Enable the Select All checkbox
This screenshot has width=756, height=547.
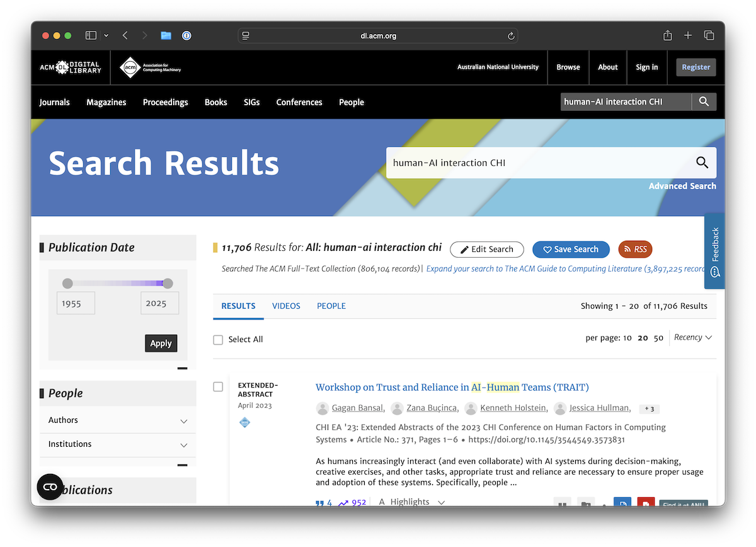point(217,339)
